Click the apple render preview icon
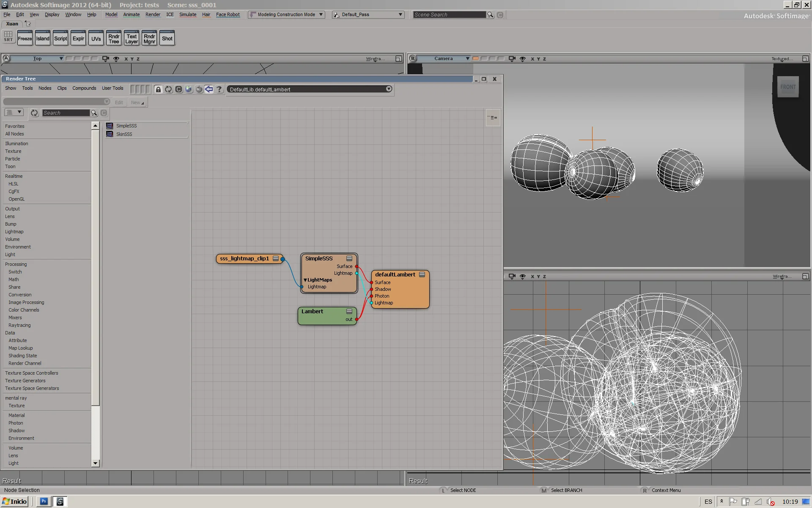The width and height of the screenshot is (812, 508). 199,89
